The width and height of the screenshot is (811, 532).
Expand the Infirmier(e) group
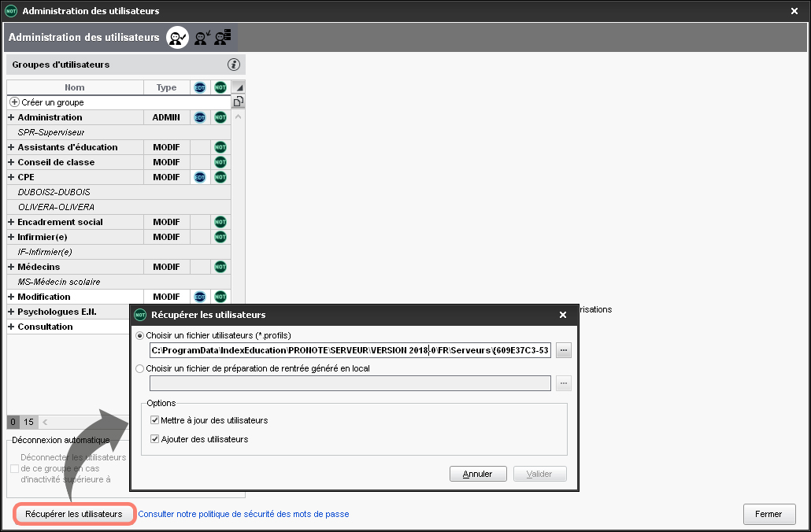coord(11,238)
